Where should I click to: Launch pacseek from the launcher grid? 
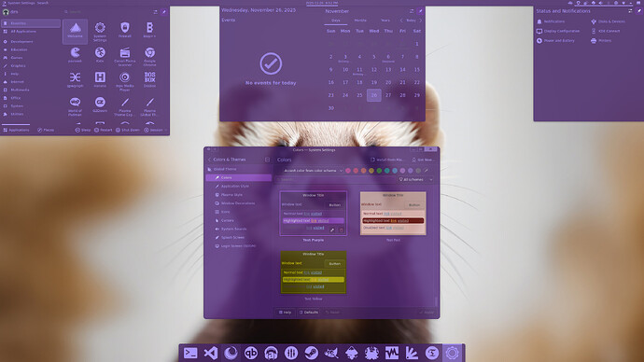[75, 55]
